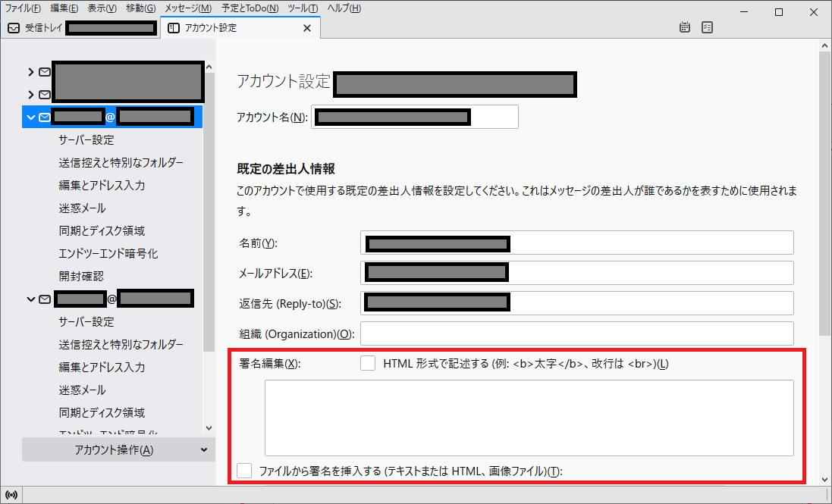This screenshot has height=504, width=832.
Task: Select 送信控えと特別なフォルダー under selected account
Action: coord(121,163)
